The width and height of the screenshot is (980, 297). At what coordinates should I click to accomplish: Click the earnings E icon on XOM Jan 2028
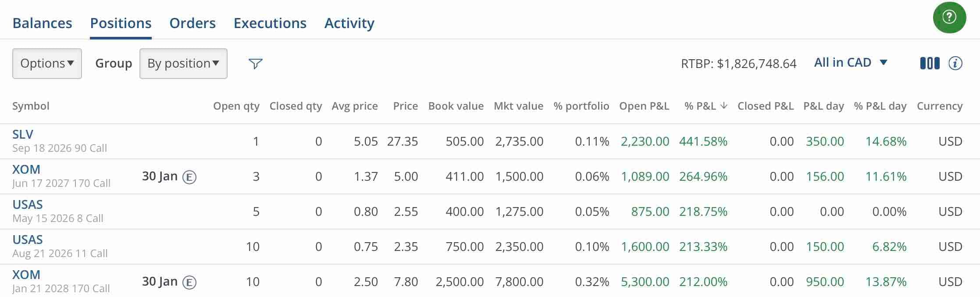pos(189,282)
